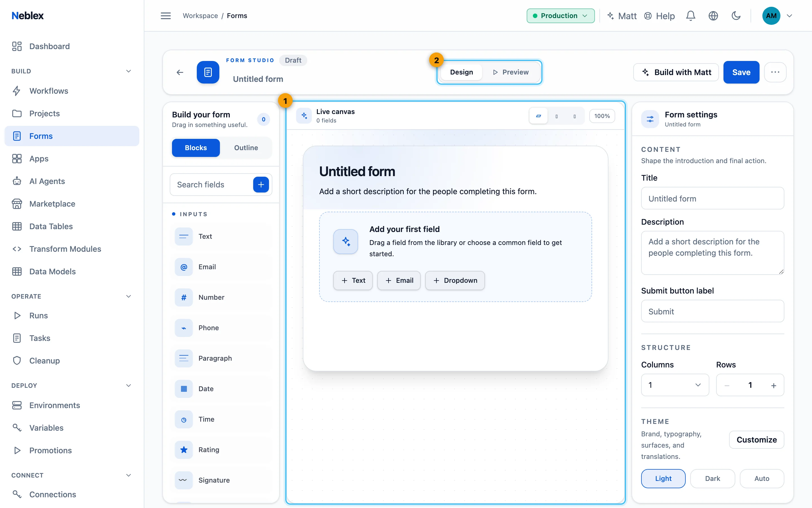This screenshot has height=508, width=812.
Task: Open the notifications bell
Action: [690, 16]
